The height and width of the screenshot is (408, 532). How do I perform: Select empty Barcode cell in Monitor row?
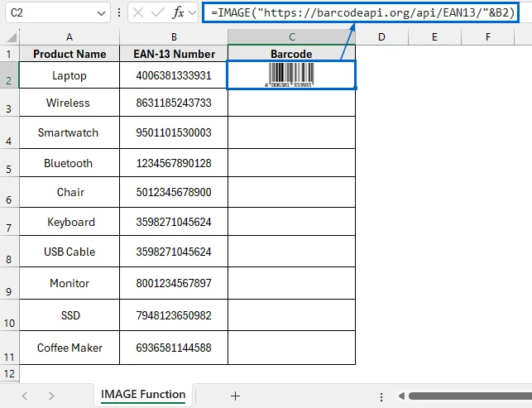click(x=291, y=283)
